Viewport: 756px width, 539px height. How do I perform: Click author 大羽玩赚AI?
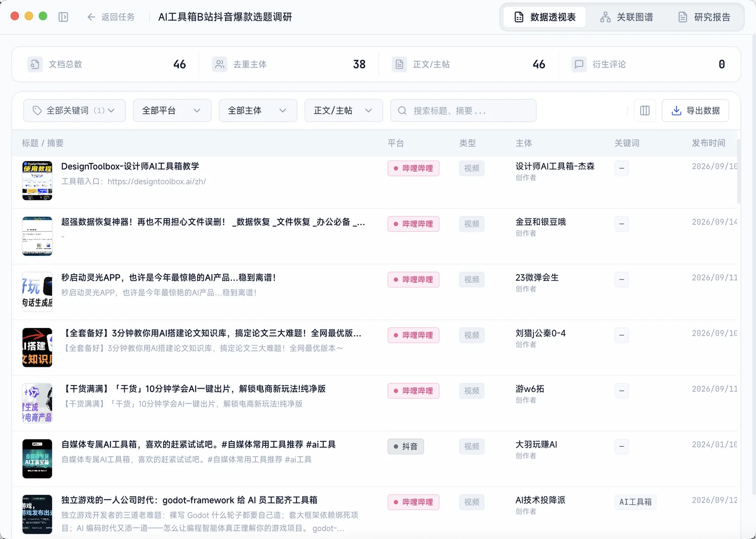coord(536,444)
